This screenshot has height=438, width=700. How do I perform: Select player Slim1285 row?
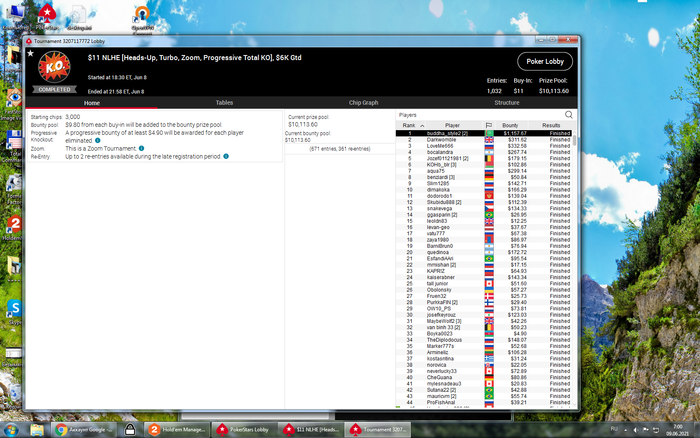pos(483,184)
